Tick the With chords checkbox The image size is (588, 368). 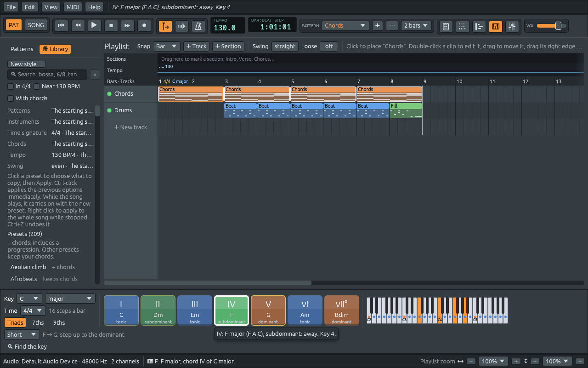28,98
